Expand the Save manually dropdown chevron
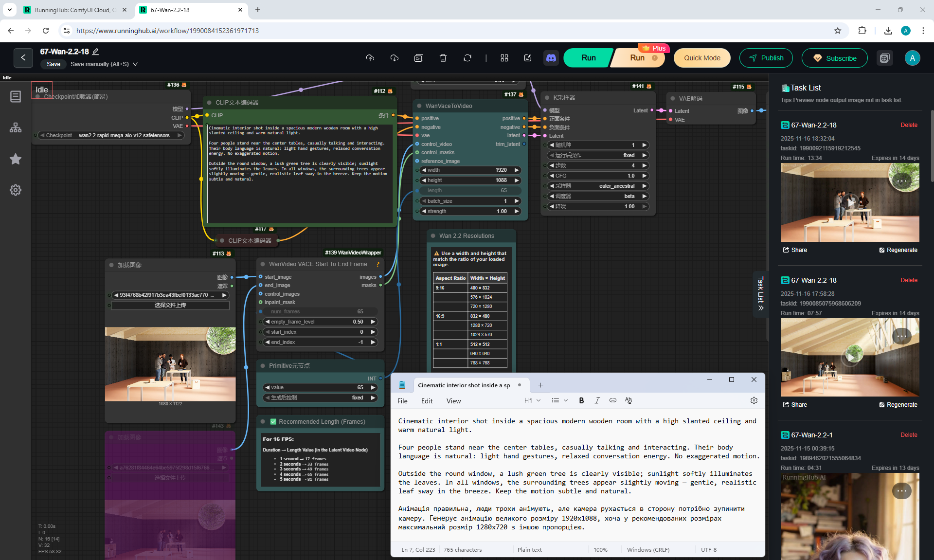Screen dimensions: 934x560 tap(135, 64)
